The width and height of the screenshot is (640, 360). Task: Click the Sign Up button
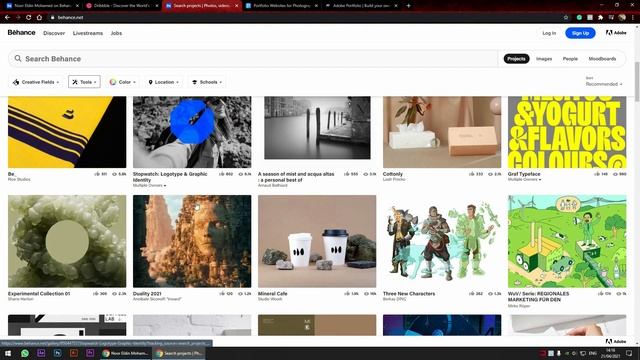(x=580, y=33)
